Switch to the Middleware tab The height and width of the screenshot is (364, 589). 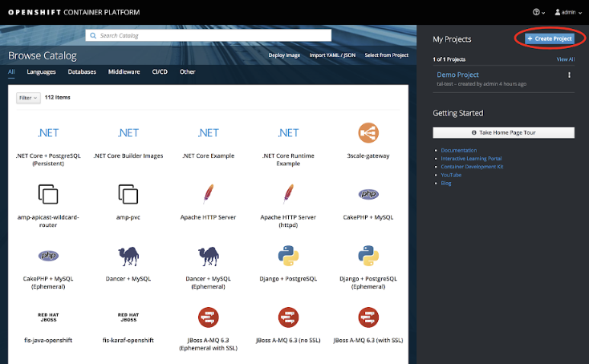coord(124,71)
